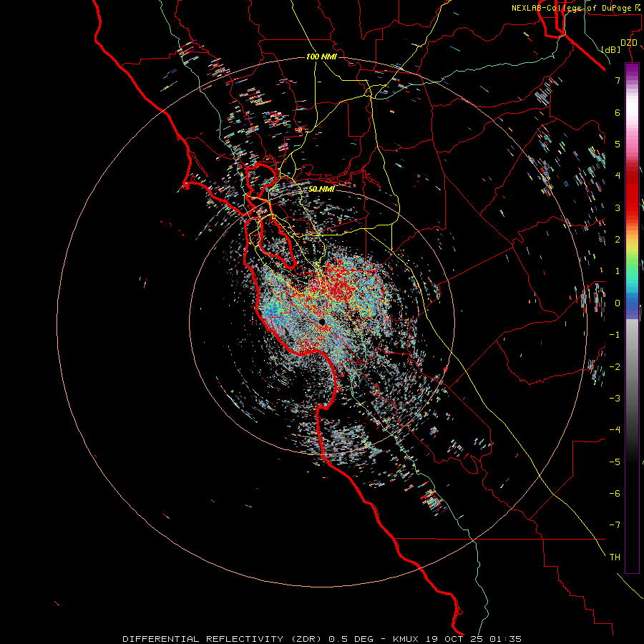
Task: Click the [dB] unit label
Action: click(611, 49)
